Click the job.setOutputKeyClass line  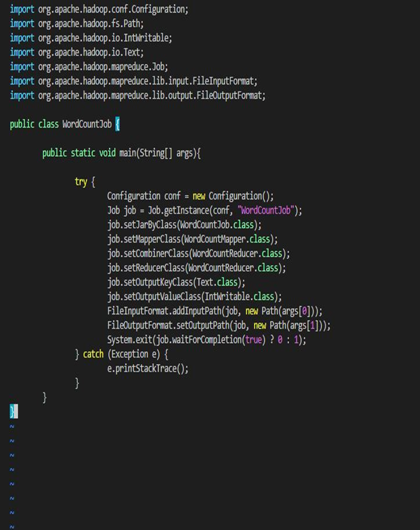176,282
